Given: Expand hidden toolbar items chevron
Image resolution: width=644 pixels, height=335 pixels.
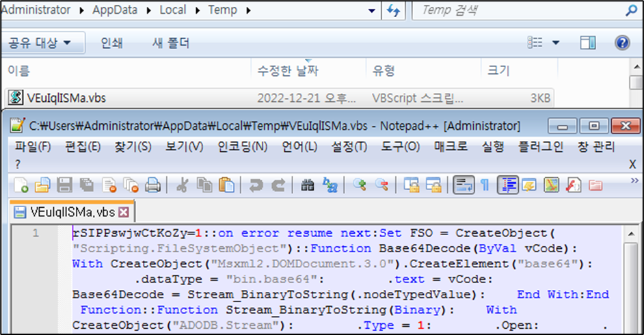Looking at the screenshot, I should click(634, 180).
